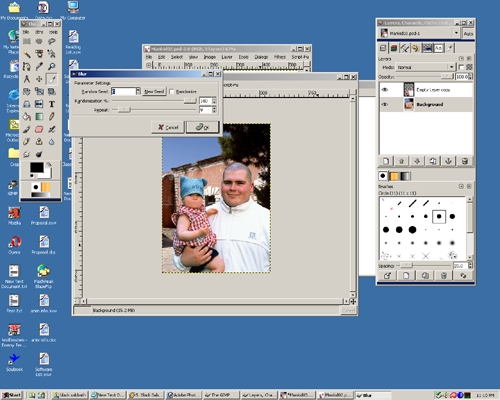Hide the Background layer eye
The image size is (500, 400).
point(385,104)
